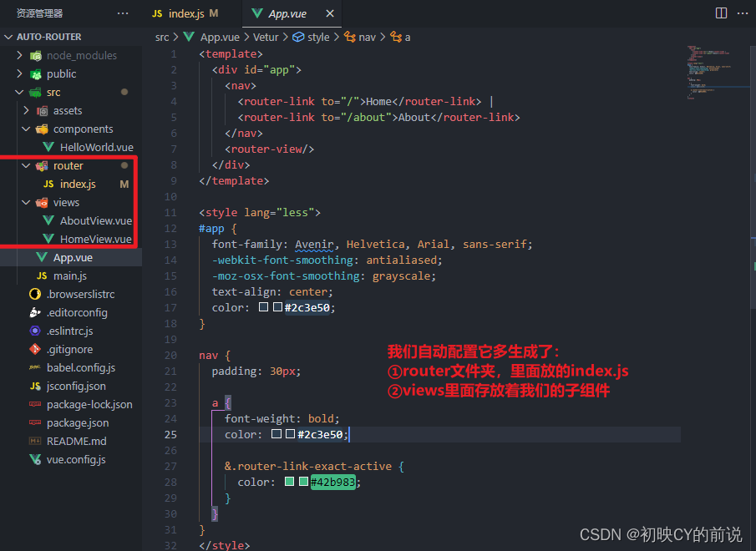756x551 pixels.
Task: Click the components folder icon
Action: coord(43,129)
